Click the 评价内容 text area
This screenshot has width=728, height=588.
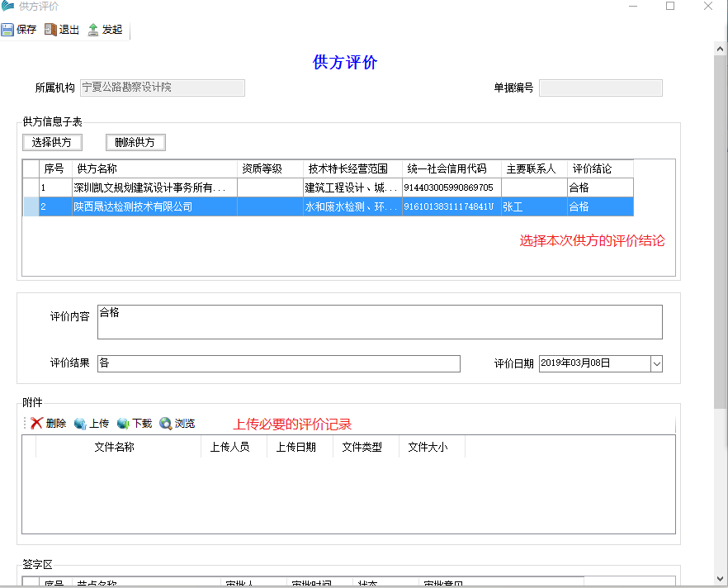click(x=380, y=322)
